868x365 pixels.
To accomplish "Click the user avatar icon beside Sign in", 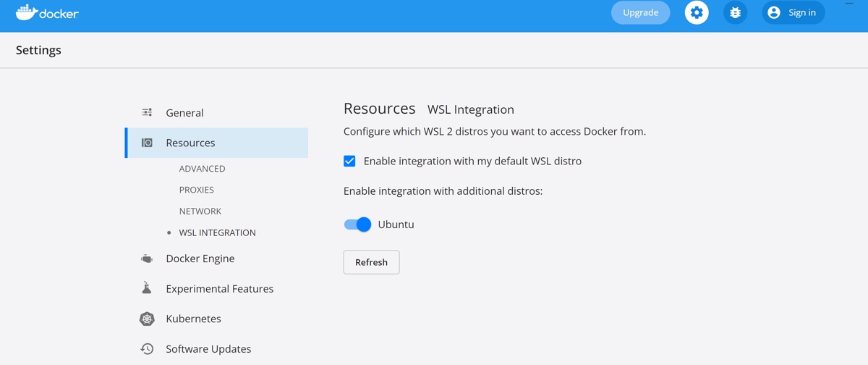I will [x=774, y=12].
